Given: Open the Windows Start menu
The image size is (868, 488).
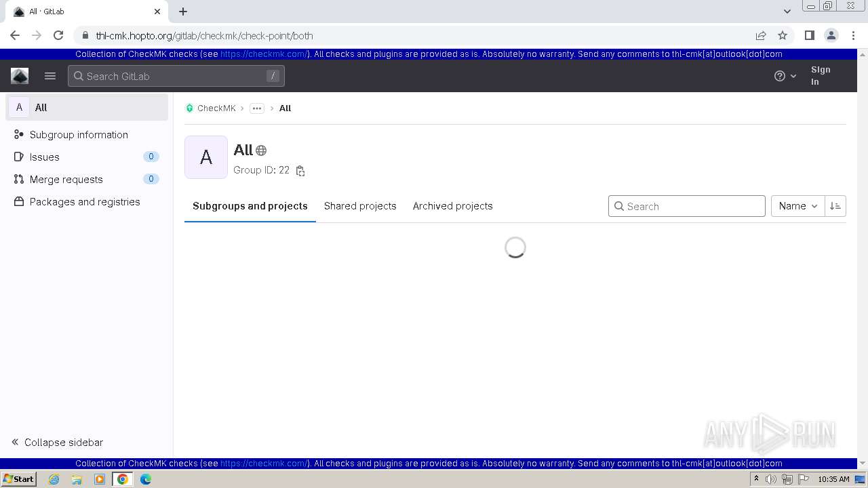Looking at the screenshot, I should [19, 479].
